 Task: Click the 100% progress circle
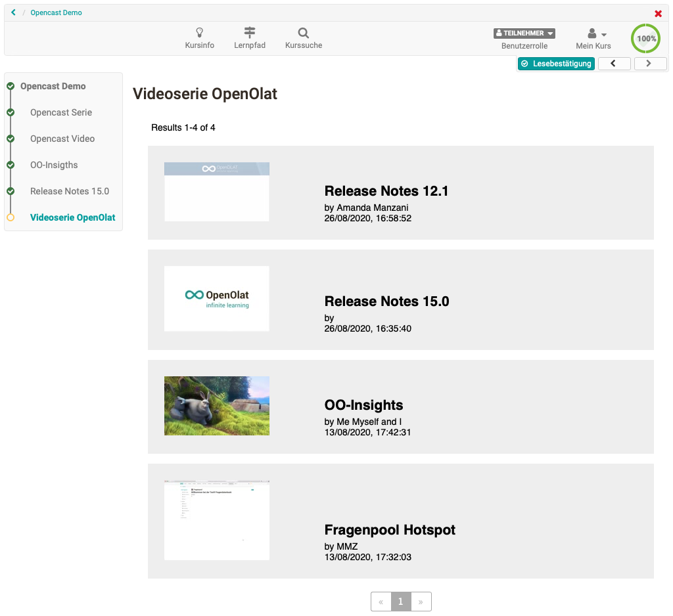click(646, 39)
